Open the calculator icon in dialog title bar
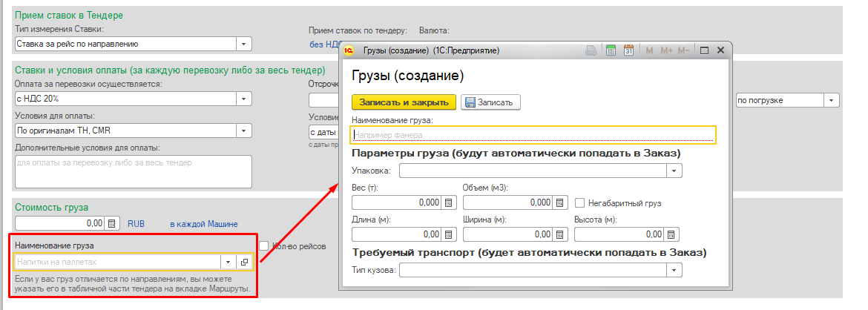The width and height of the screenshot is (868, 310). [x=611, y=50]
